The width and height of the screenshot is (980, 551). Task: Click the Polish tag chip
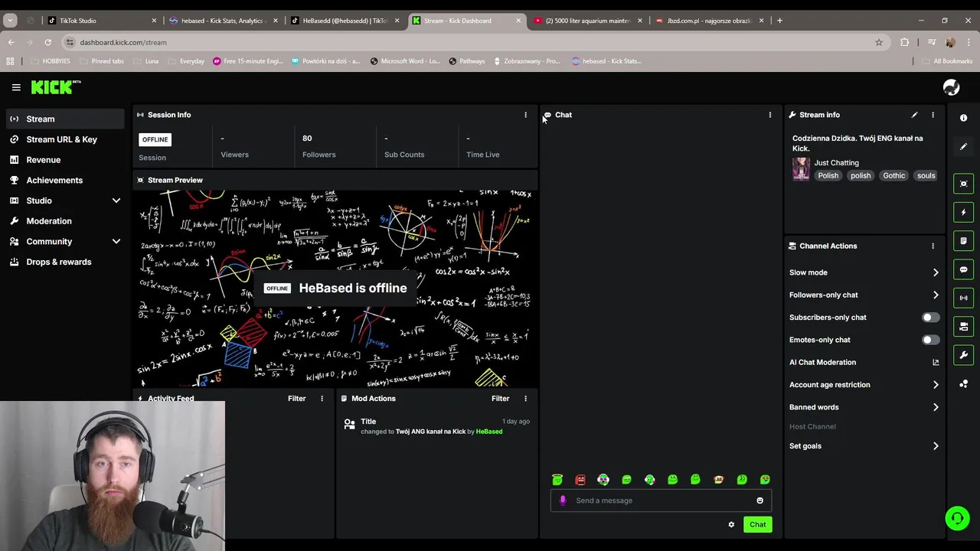[828, 175]
